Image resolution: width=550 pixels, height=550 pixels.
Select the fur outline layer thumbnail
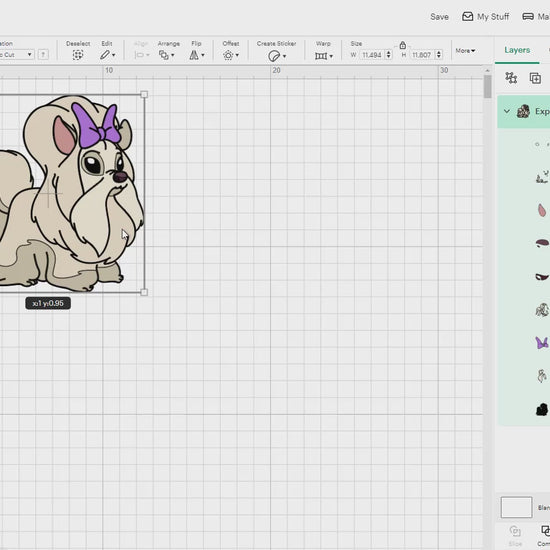pos(542,310)
